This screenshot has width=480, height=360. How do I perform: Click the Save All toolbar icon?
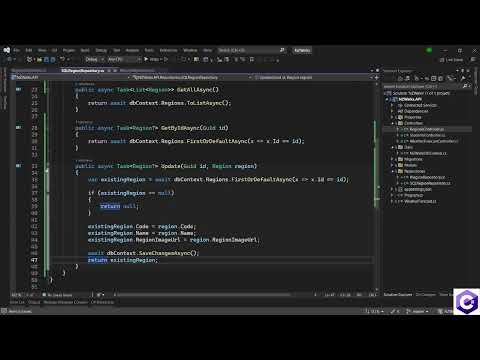[x=53, y=59]
